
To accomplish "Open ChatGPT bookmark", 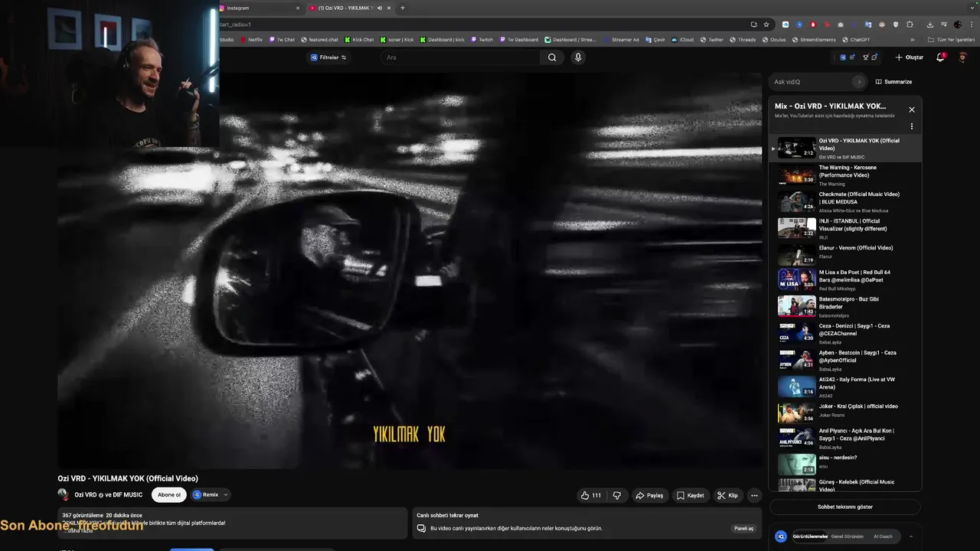I will [x=856, y=40].
